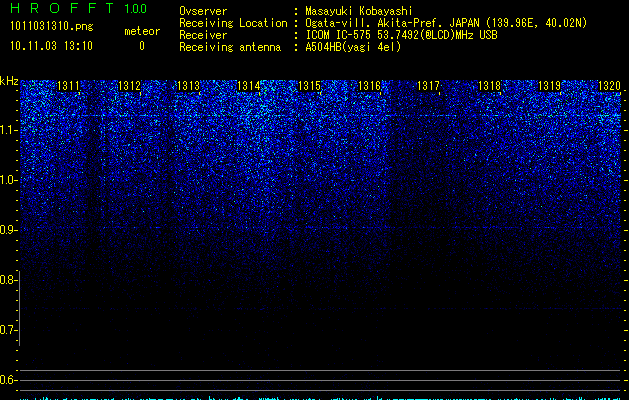
Task: Select the A504HB(yagi 4el) antenna text
Action: [x=353, y=47]
